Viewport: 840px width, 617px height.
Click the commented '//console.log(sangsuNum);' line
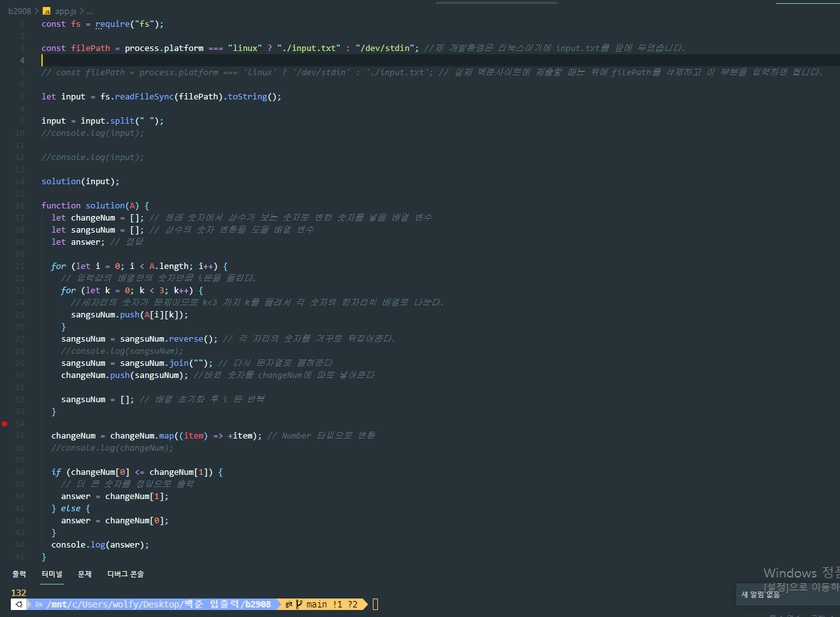pos(122,351)
